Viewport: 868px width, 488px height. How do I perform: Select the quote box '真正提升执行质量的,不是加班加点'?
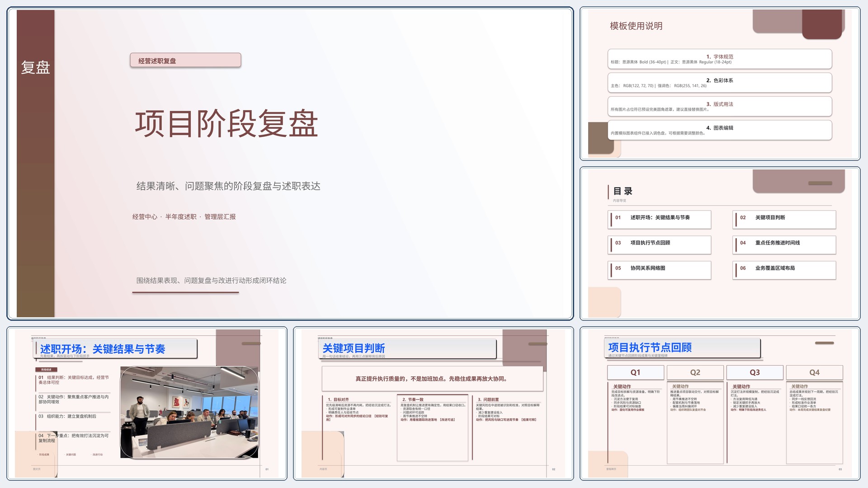432,379
